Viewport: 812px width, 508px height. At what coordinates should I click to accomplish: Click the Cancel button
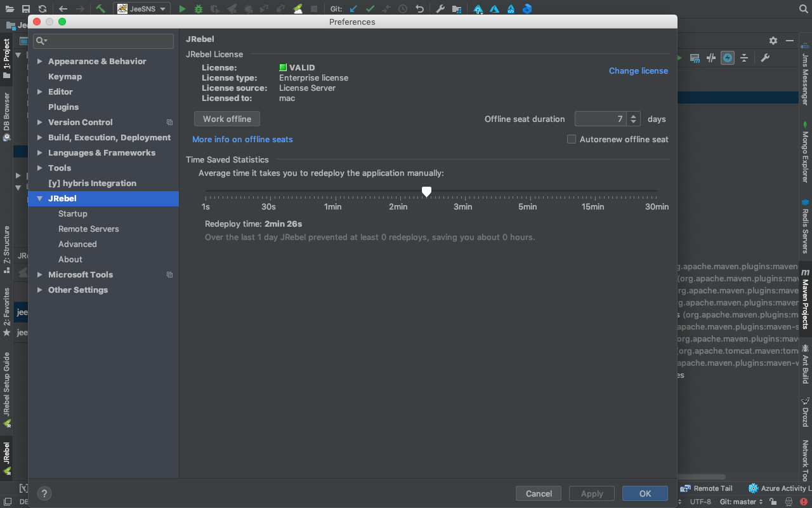click(x=539, y=493)
